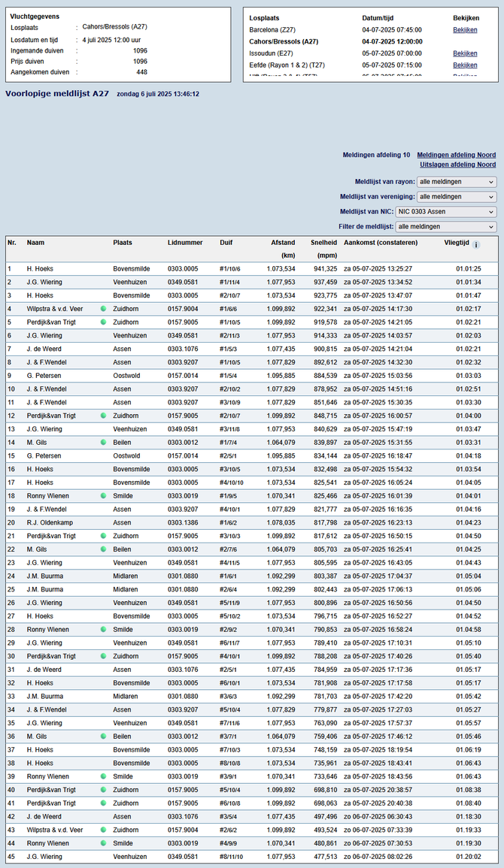
Task: Click green dot in row 43 Wilpstra
Action: tap(103, 830)
